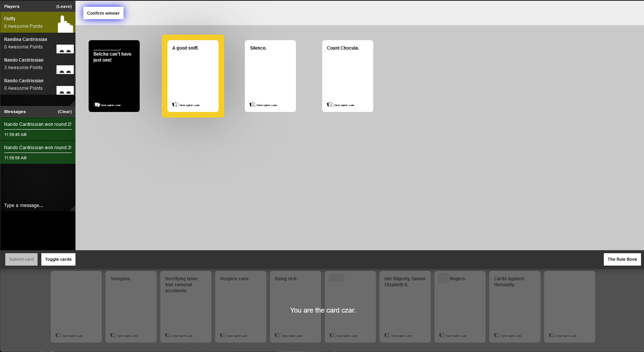Open The Rule Book
644x352 pixels.
click(622, 259)
